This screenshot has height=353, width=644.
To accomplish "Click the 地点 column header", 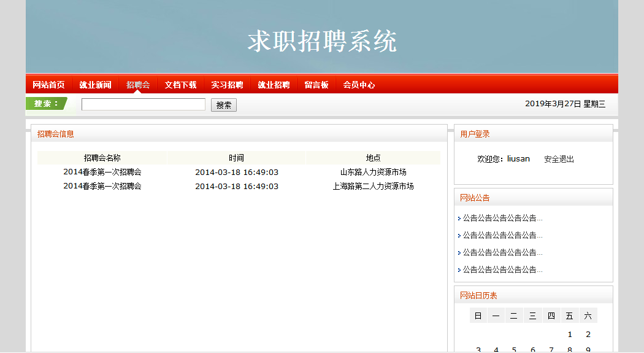I will [x=373, y=158].
